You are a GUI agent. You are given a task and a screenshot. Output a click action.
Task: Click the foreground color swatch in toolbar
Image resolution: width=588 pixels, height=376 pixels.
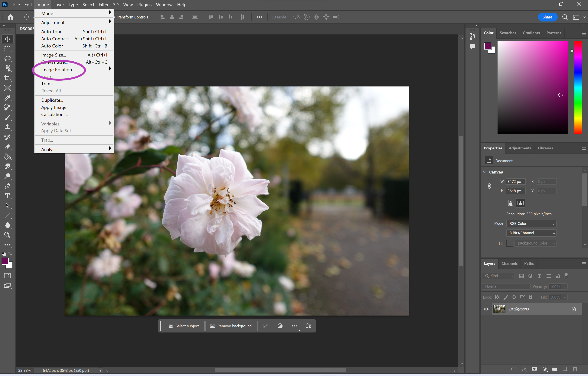[x=5, y=261]
